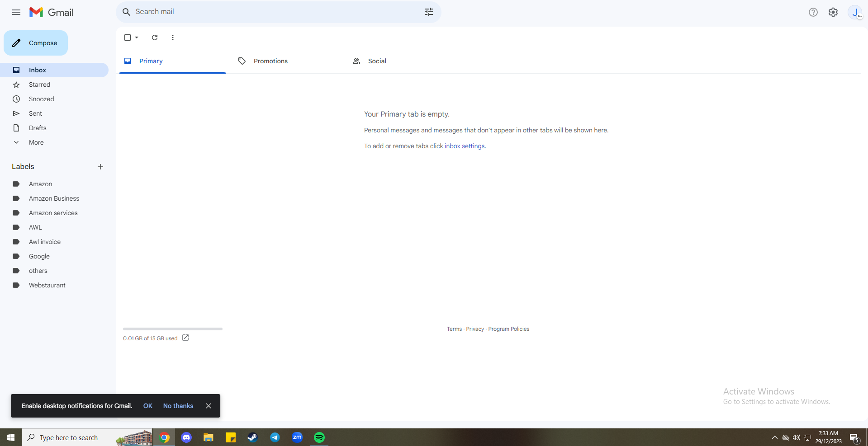The height and width of the screenshot is (446, 868).
Task: Open the taskbar clock and date
Action: 828,437
